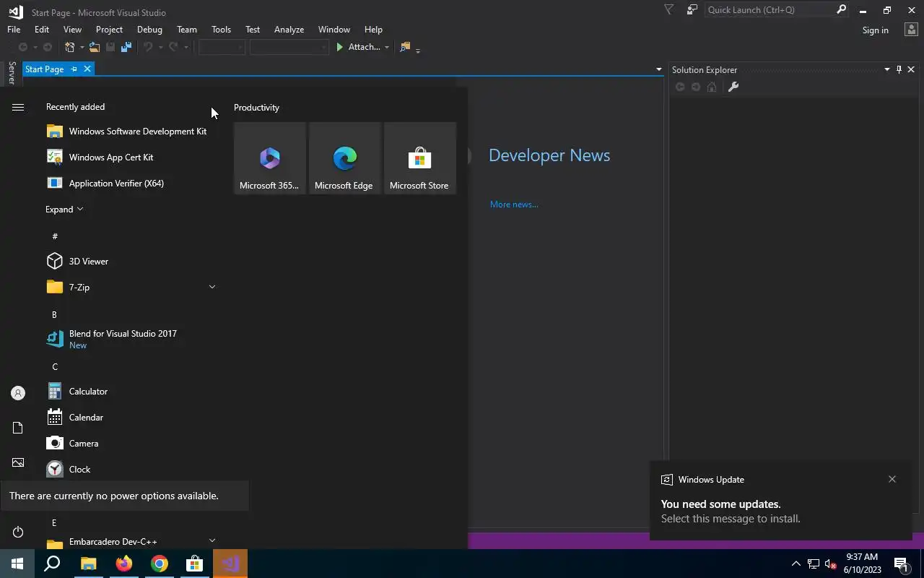Toggle pin on the Start Page tab
This screenshot has width=924, height=578.
(74, 69)
